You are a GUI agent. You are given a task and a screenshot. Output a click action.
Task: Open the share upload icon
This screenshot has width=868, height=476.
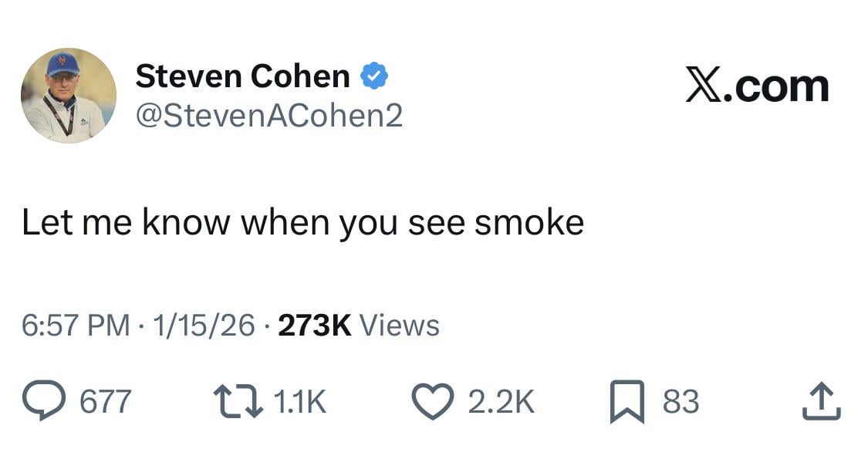[x=821, y=400]
